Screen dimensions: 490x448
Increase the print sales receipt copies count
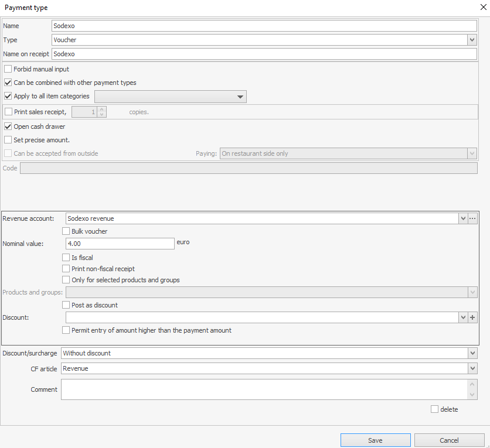103,109
